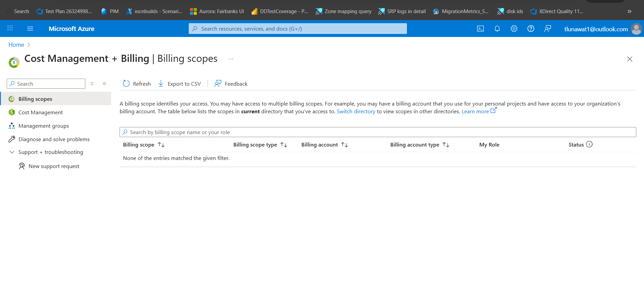644x289 pixels.
Task: Focus the sidebar Search box
Action: point(46,84)
